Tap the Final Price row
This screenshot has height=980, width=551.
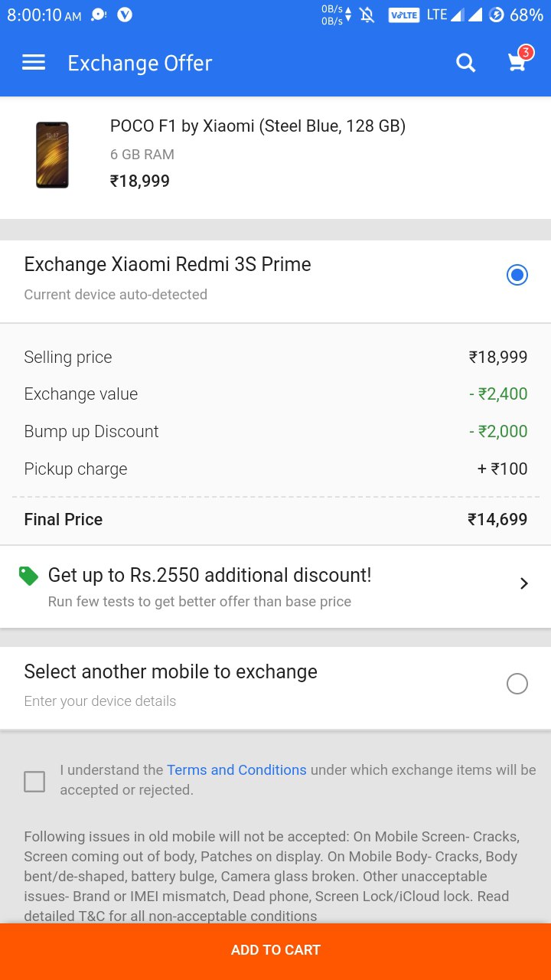coord(275,520)
